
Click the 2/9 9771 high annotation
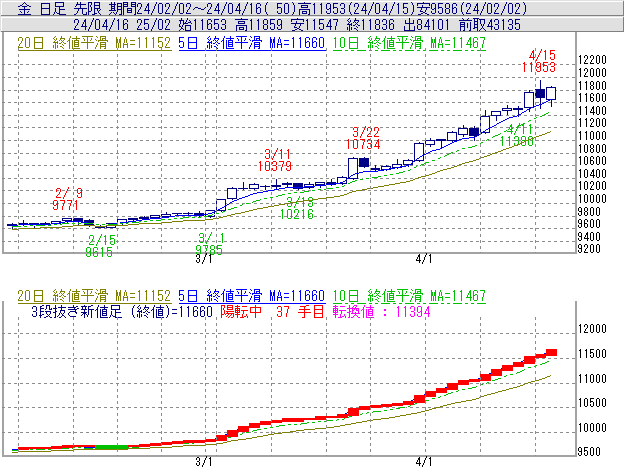[66, 199]
